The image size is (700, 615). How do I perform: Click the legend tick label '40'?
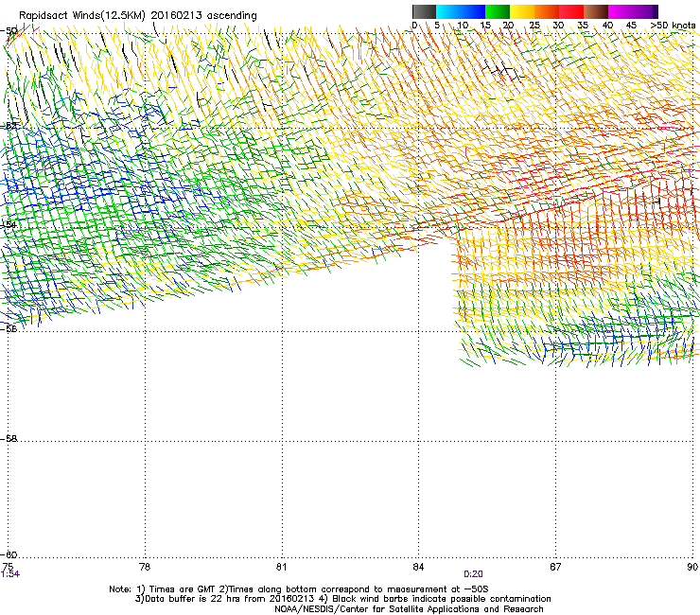pos(607,26)
